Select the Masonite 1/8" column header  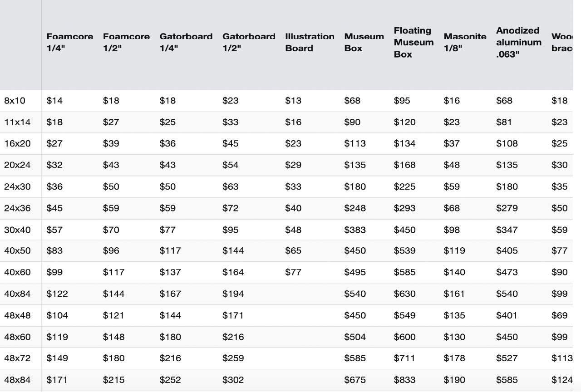pyautogui.click(x=465, y=42)
